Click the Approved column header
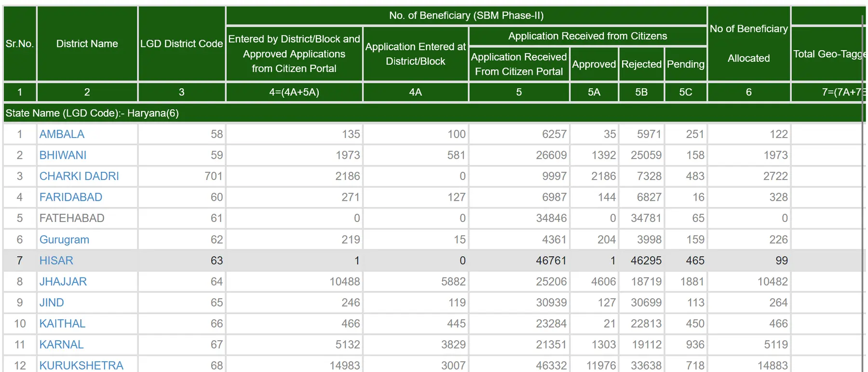Screen dimensions: 868x372 click(x=594, y=64)
